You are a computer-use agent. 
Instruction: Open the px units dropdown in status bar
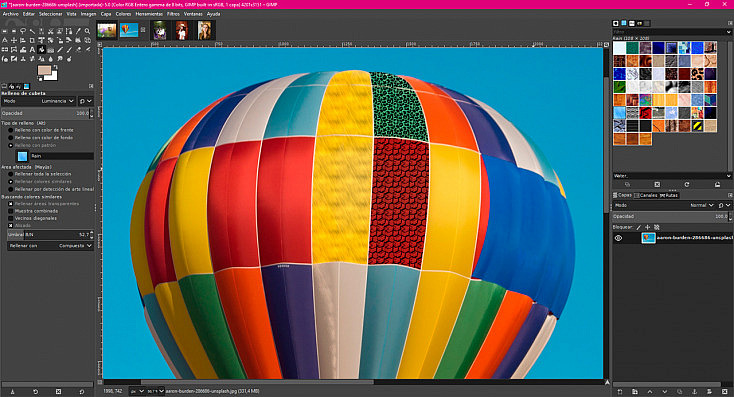137,391
